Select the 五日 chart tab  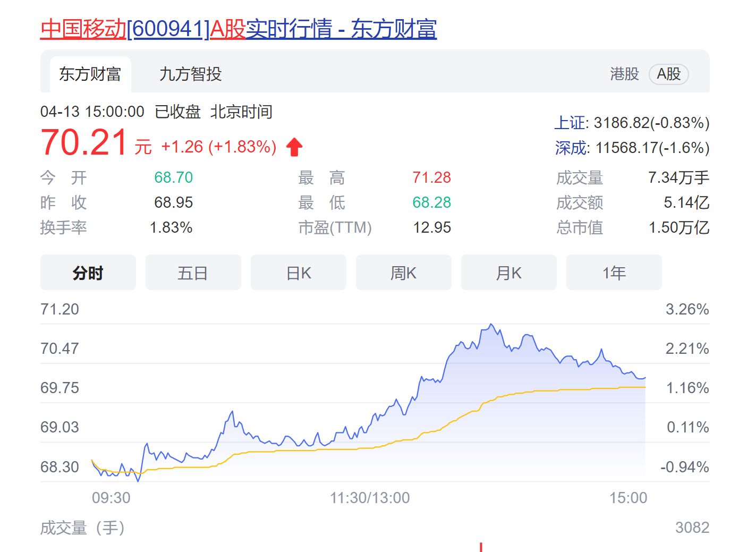coord(193,273)
